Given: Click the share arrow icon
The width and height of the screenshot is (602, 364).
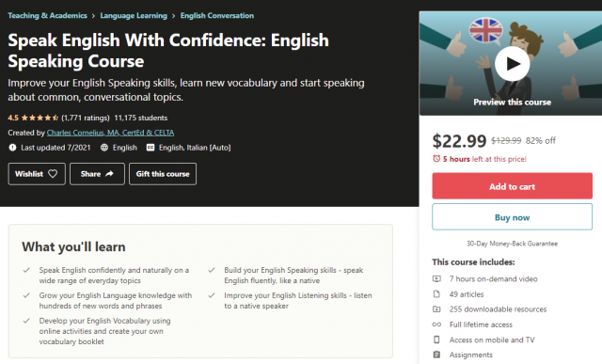Looking at the screenshot, I should click(x=109, y=174).
